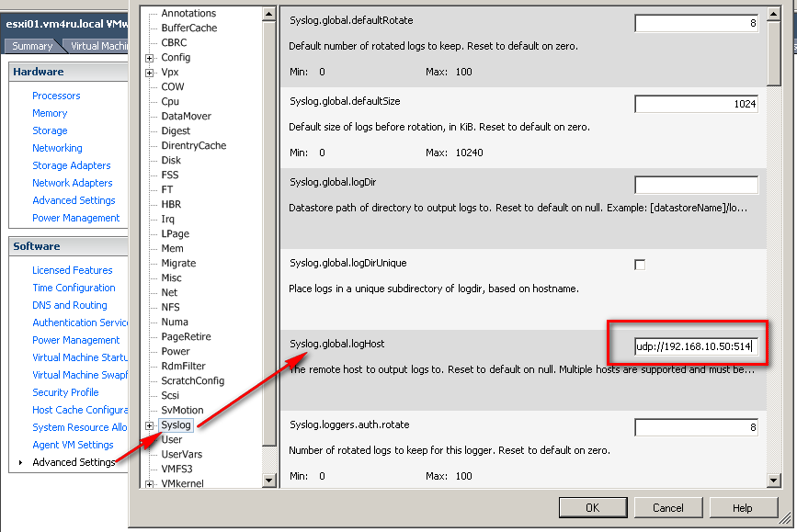Open the Time Configuration link

tap(74, 288)
